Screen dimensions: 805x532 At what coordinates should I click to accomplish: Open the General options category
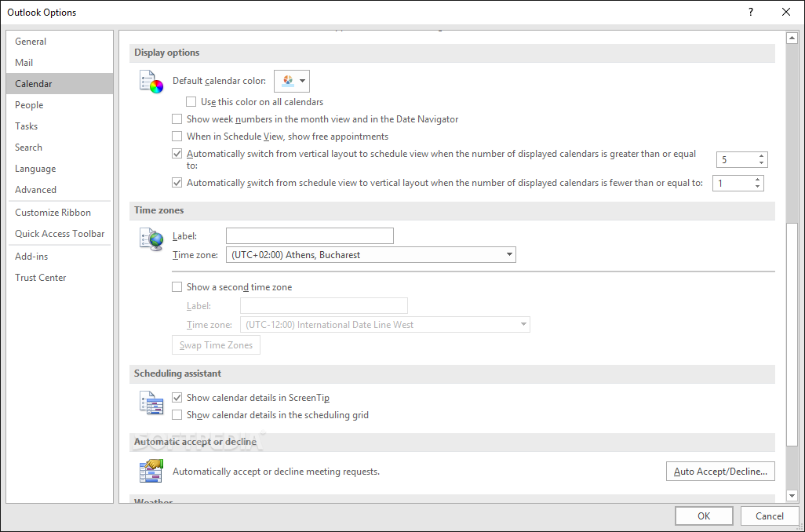(60, 42)
